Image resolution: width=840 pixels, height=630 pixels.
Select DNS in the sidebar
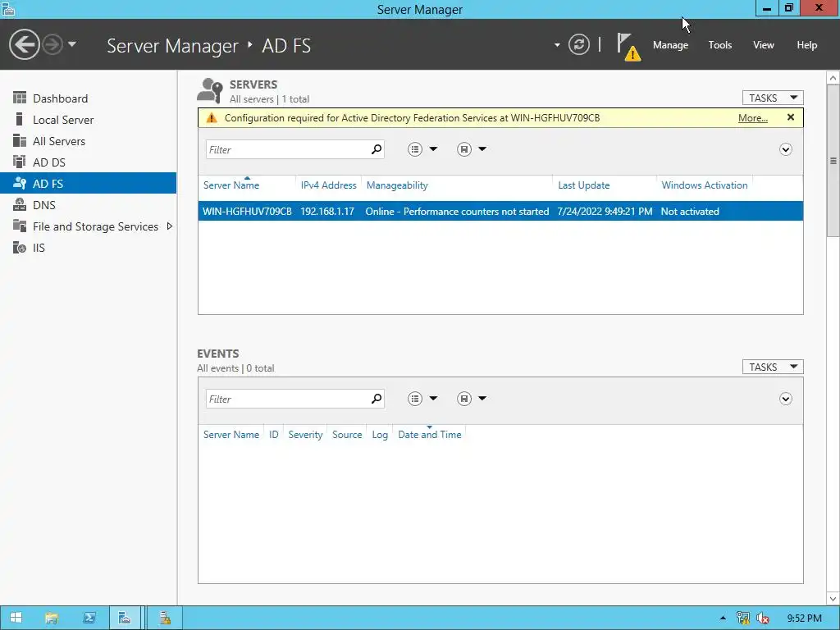coord(88,204)
